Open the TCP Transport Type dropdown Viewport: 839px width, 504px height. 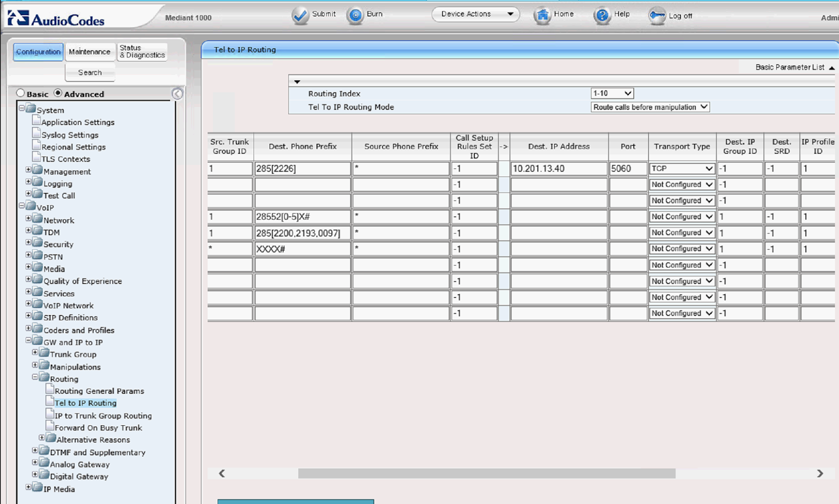click(x=682, y=168)
